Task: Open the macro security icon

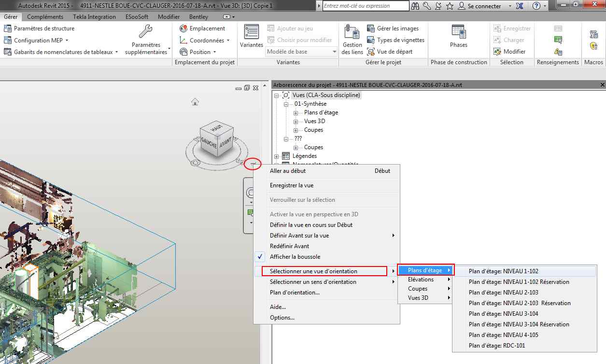Action: [x=594, y=46]
